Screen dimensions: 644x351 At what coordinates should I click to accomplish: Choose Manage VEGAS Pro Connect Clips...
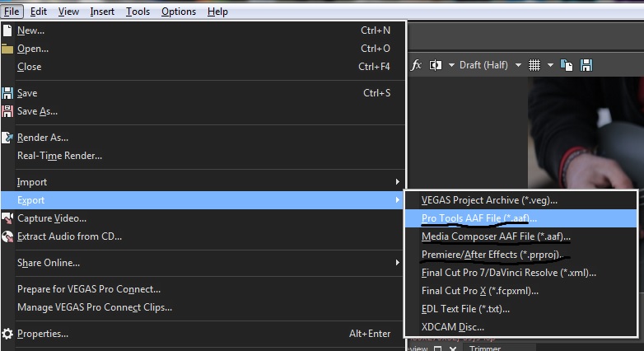[x=203, y=307]
